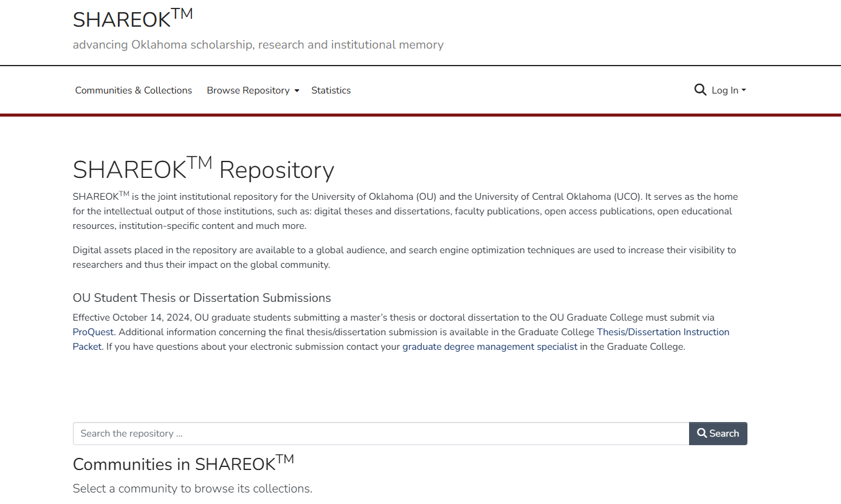Focus the Search the repository field
The width and height of the screenshot is (841, 504).
tap(381, 434)
